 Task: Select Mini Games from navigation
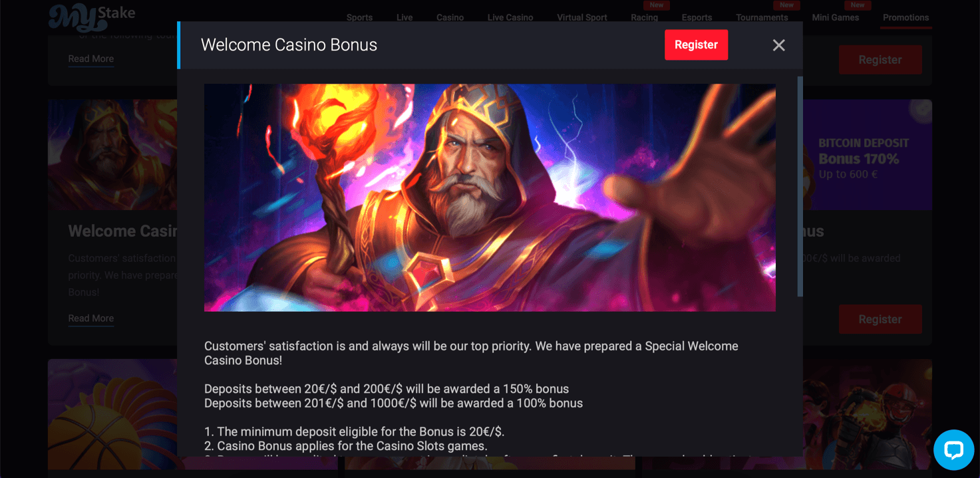tap(836, 17)
